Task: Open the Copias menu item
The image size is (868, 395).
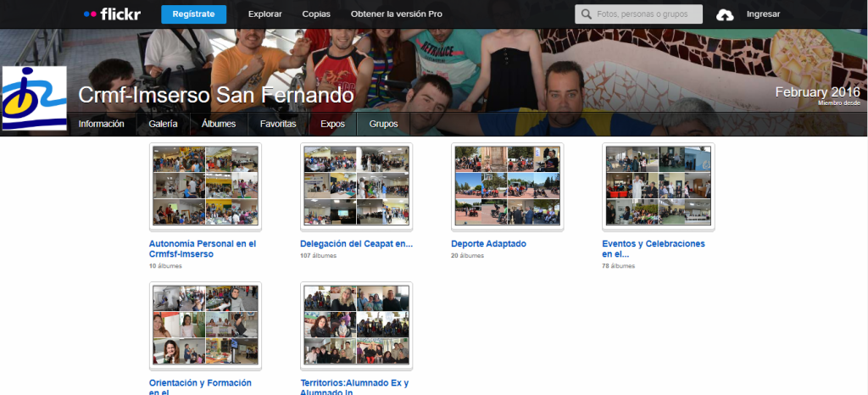Action: tap(316, 14)
